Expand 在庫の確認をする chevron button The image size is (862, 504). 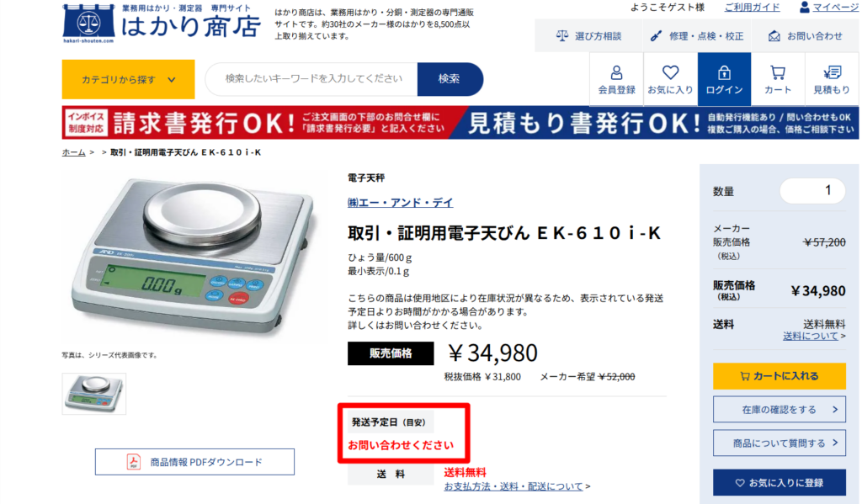[779, 410]
